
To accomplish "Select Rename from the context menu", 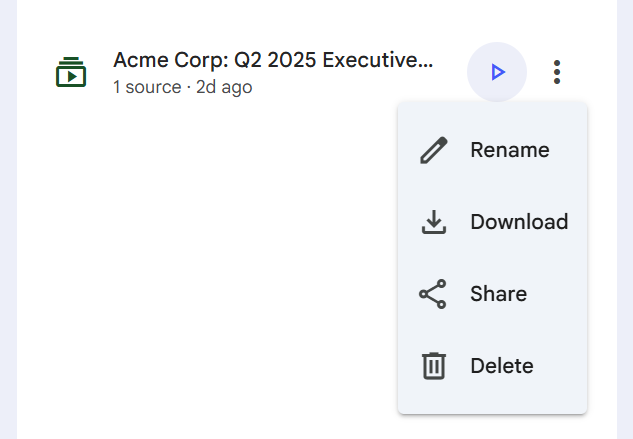I will (x=492, y=150).
